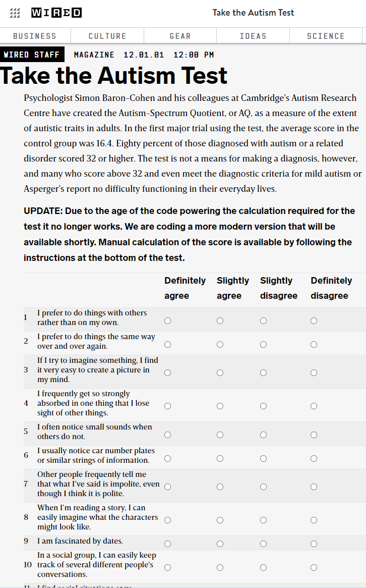Select Slightly disagree for question 7

tap(264, 487)
